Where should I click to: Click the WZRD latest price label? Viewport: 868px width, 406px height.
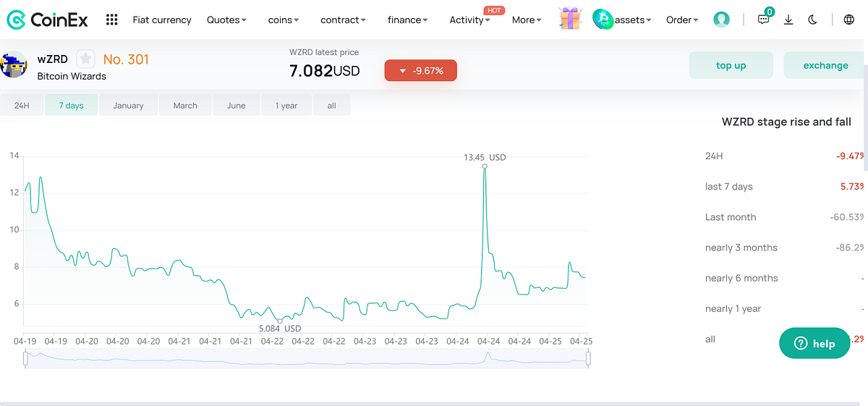pyautogui.click(x=324, y=52)
